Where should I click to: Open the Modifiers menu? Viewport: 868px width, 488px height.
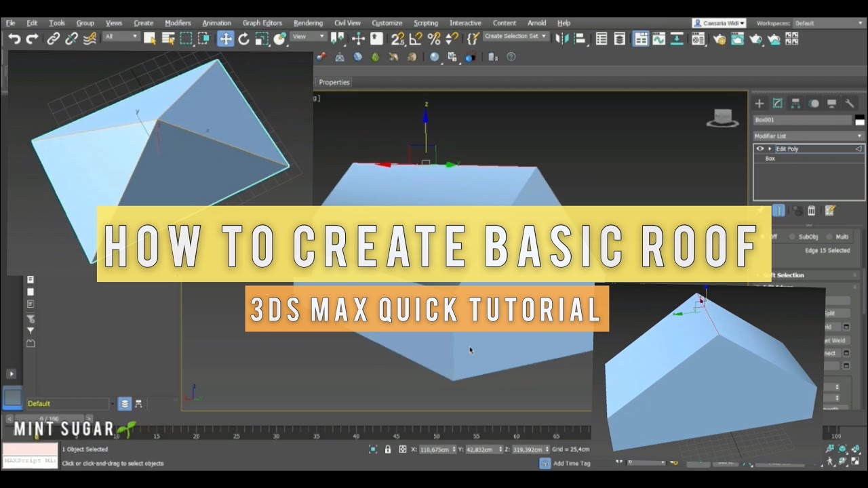[x=178, y=23]
